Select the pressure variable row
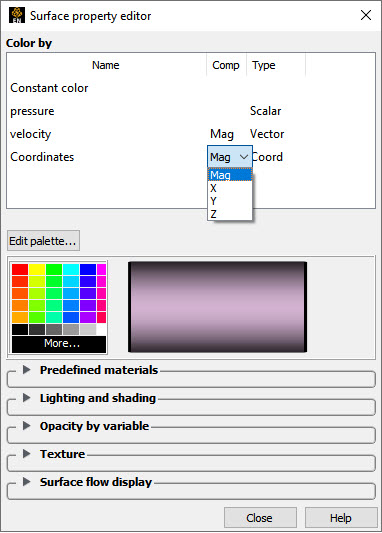Image resolution: width=382 pixels, height=533 pixels. click(x=191, y=111)
